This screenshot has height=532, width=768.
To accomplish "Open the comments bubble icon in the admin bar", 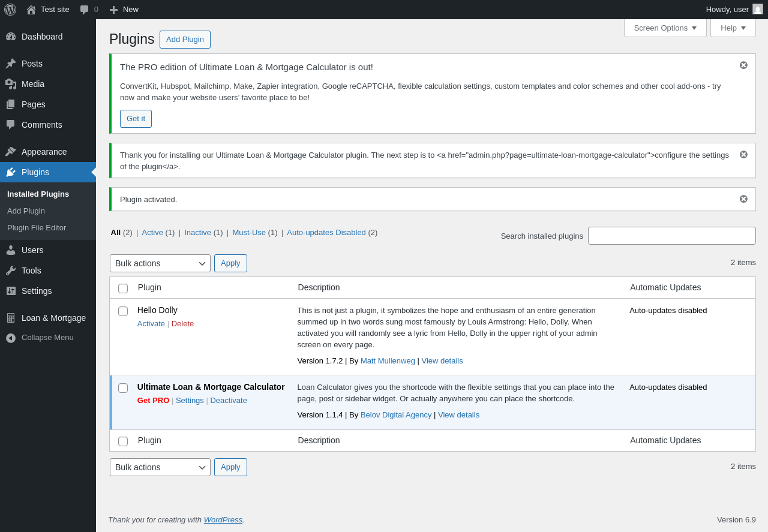I will pyautogui.click(x=85, y=10).
